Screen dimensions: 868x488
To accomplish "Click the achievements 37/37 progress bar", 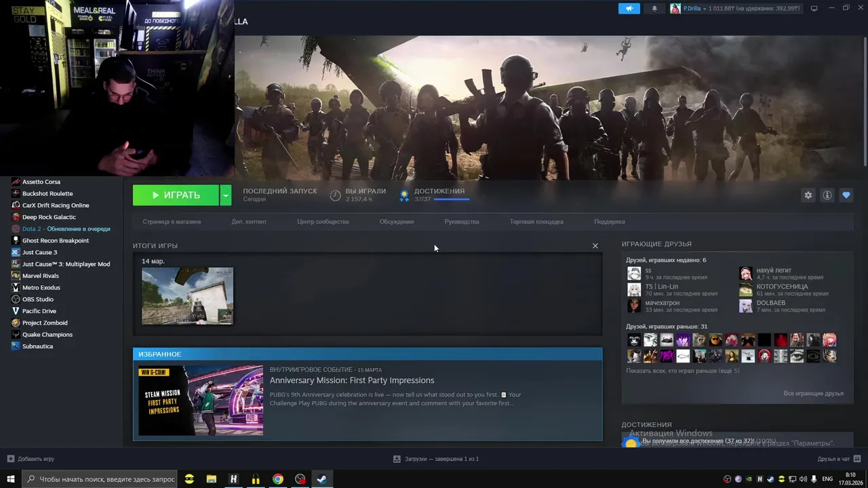I will (451, 199).
